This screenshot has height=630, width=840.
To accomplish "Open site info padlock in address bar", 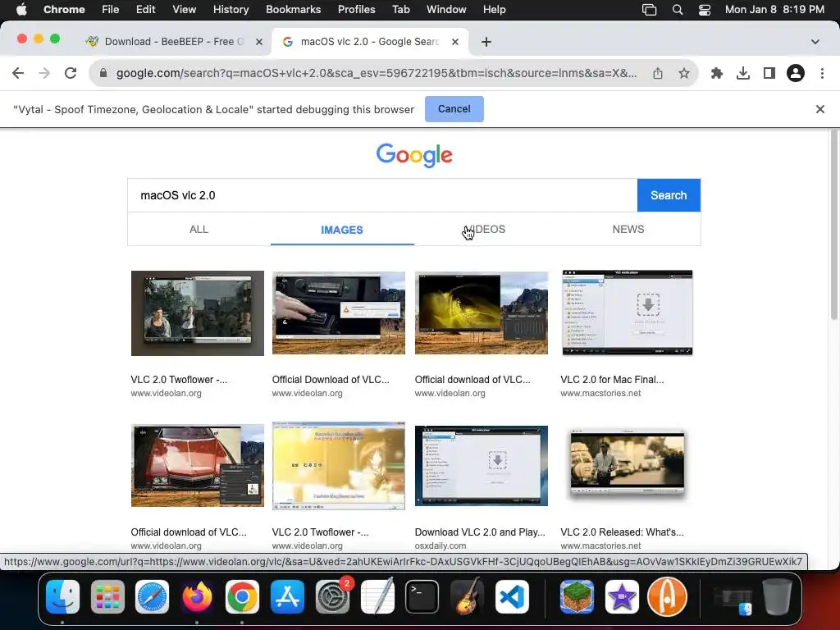I will (103, 73).
